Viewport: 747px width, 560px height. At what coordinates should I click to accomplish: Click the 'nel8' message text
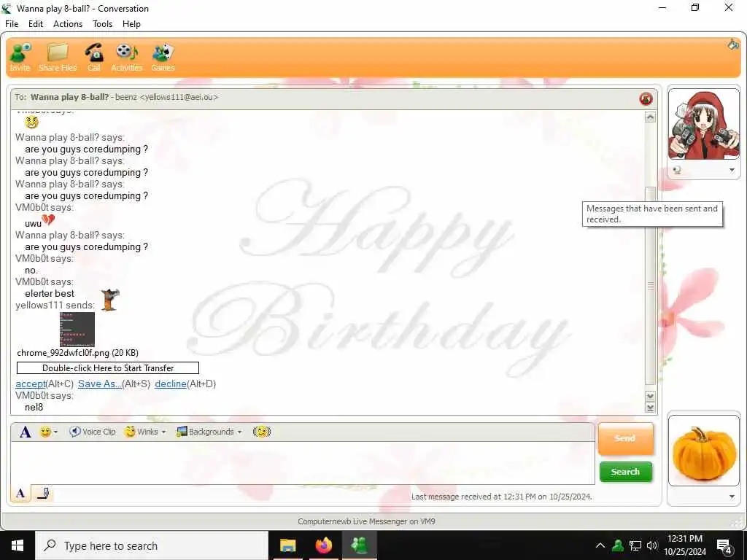click(34, 407)
